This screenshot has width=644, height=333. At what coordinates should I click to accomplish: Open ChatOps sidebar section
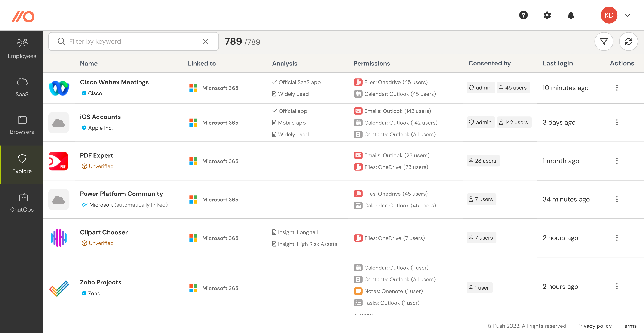(22, 202)
